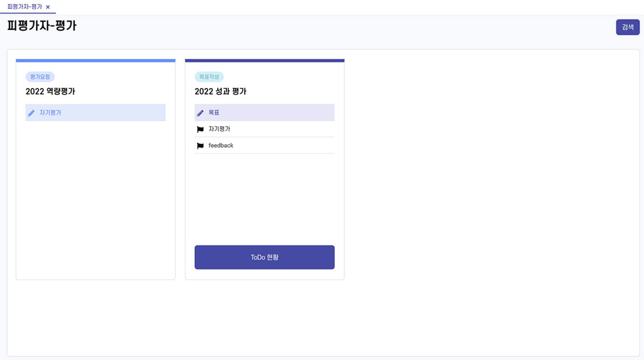Click the pencil icon beside 목표
This screenshot has width=644, height=360.
click(x=200, y=113)
